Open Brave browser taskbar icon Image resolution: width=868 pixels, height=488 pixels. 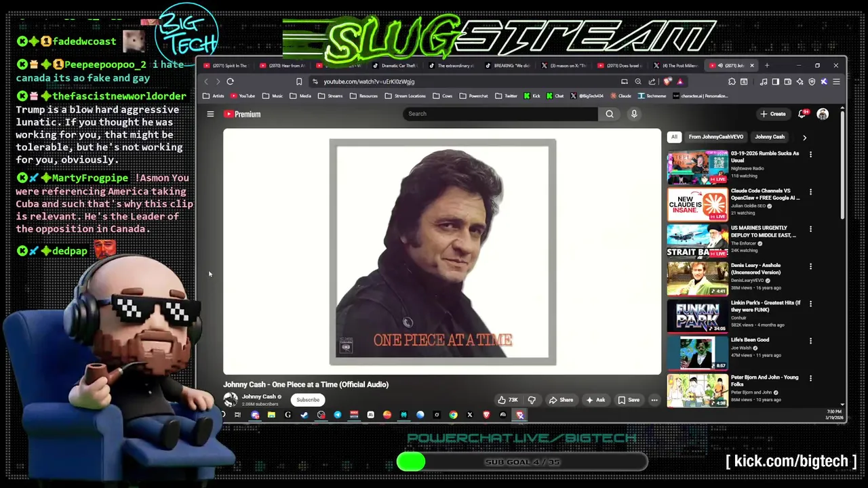tap(486, 415)
